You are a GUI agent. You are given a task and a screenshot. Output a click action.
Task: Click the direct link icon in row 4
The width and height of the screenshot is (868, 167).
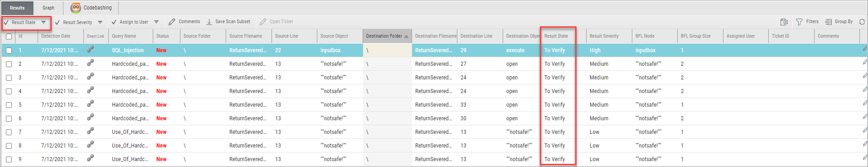coord(91,90)
